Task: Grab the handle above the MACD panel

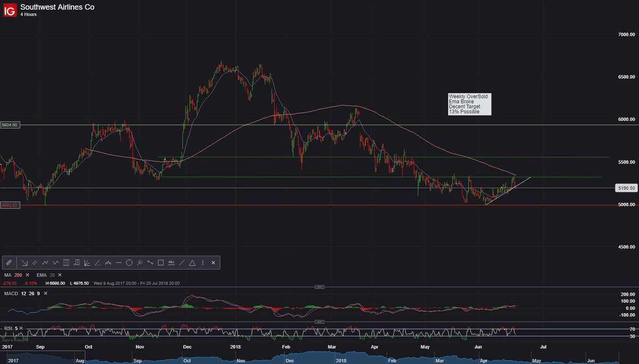Action: [319, 287]
